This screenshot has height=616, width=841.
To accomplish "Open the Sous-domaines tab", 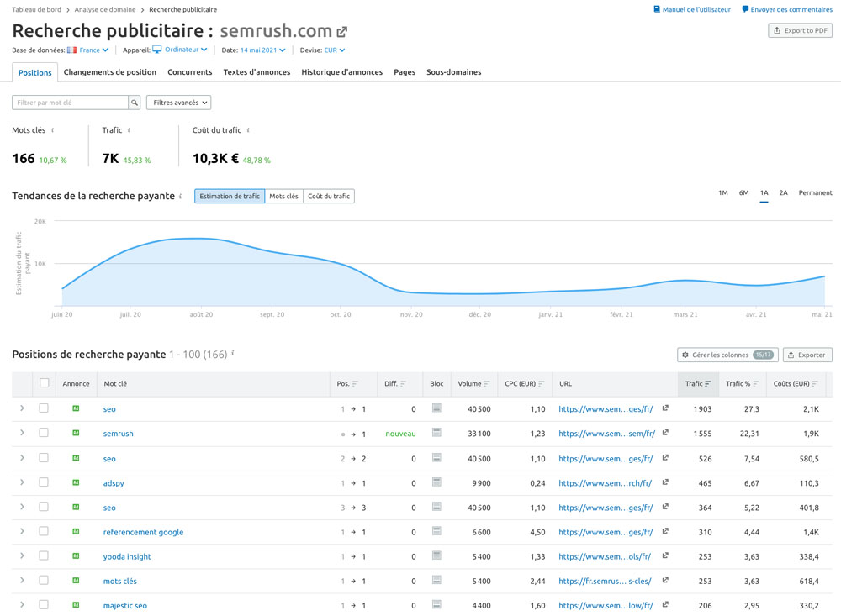I will click(x=454, y=72).
